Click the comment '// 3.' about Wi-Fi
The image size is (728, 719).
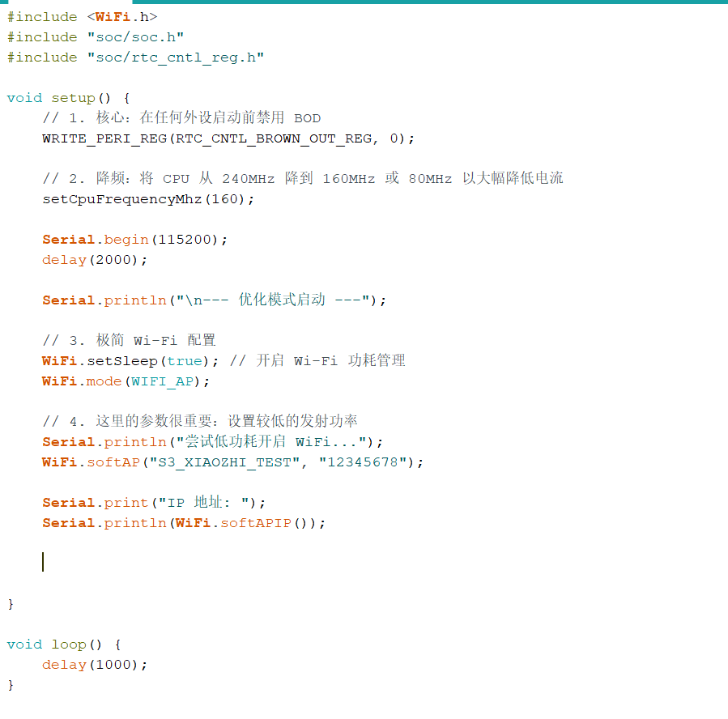point(129,341)
